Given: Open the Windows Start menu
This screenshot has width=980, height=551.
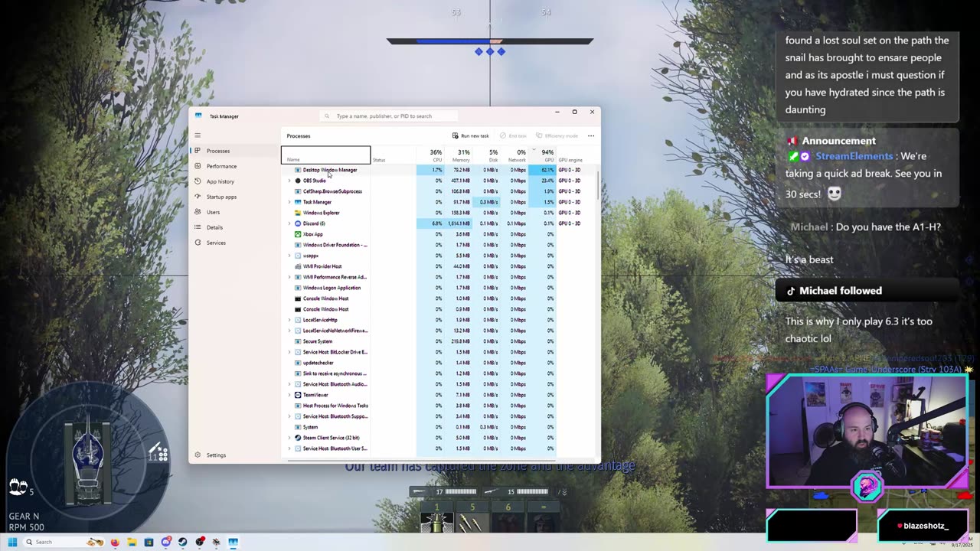Looking at the screenshot, I should 12,542.
